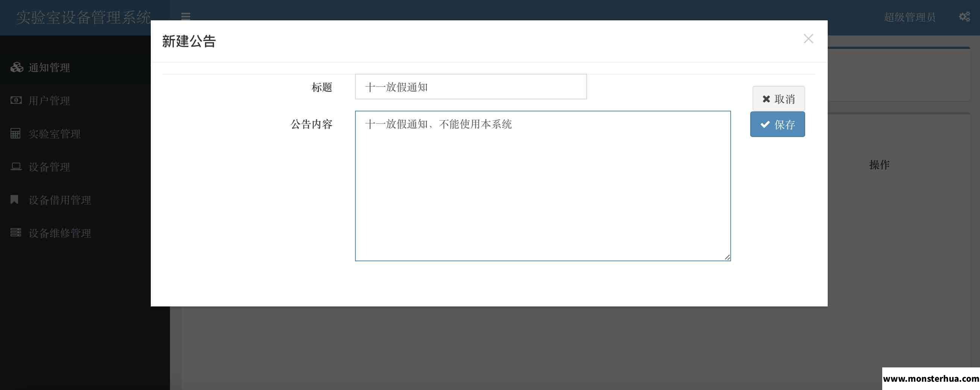The width and height of the screenshot is (980, 390).
Task: Click the 实验室设备管理系统 header title
Action: (x=84, y=18)
